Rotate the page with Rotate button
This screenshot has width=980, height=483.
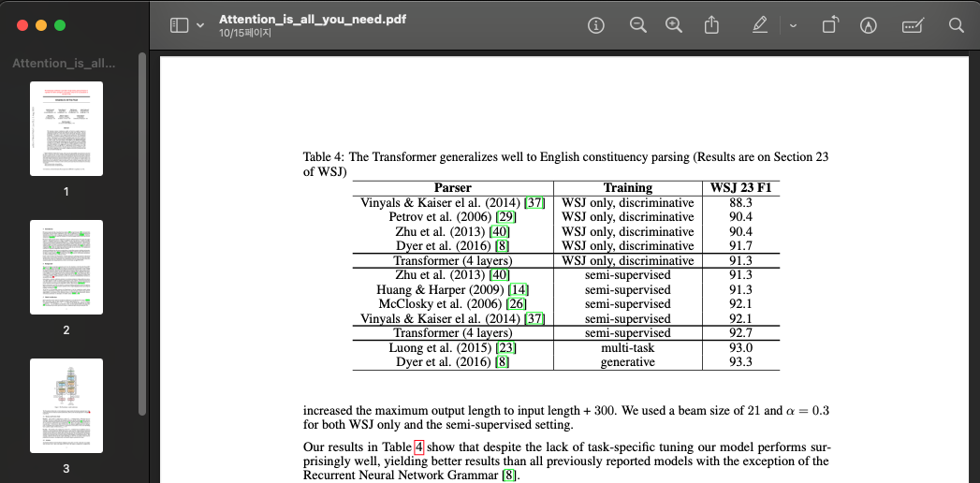830,25
